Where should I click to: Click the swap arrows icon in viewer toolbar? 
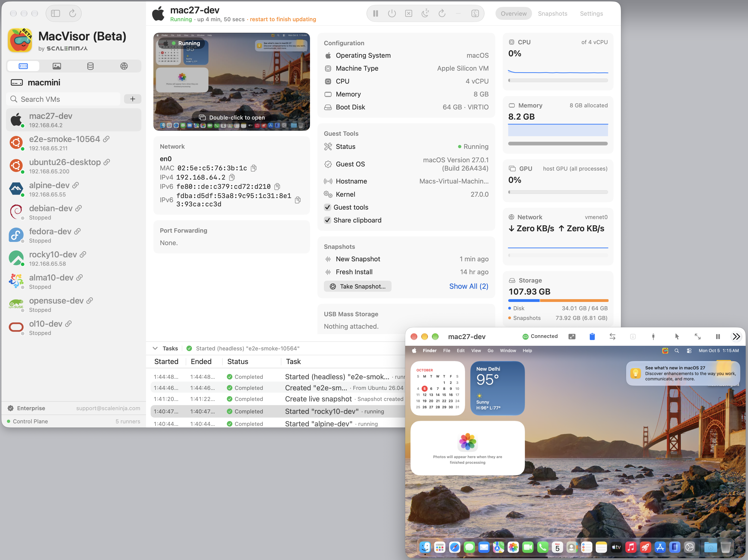[x=612, y=337]
